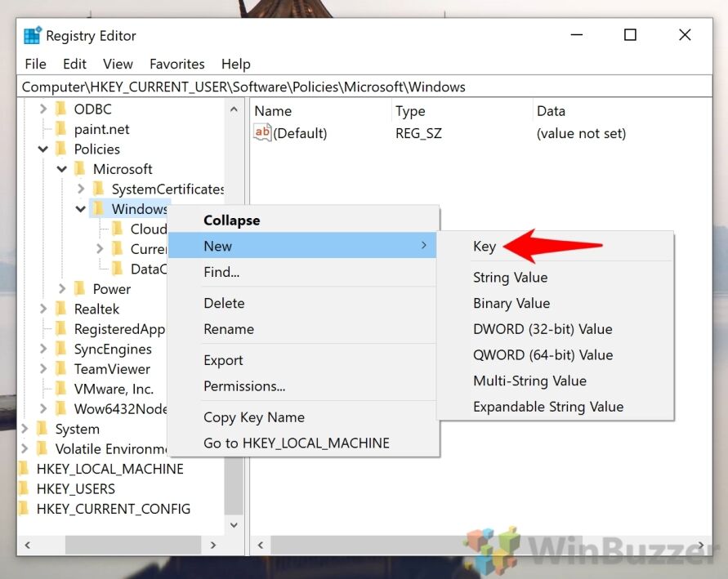Viewport: 728px width, 579px height.
Task: Open the File menu
Action: coord(35,64)
